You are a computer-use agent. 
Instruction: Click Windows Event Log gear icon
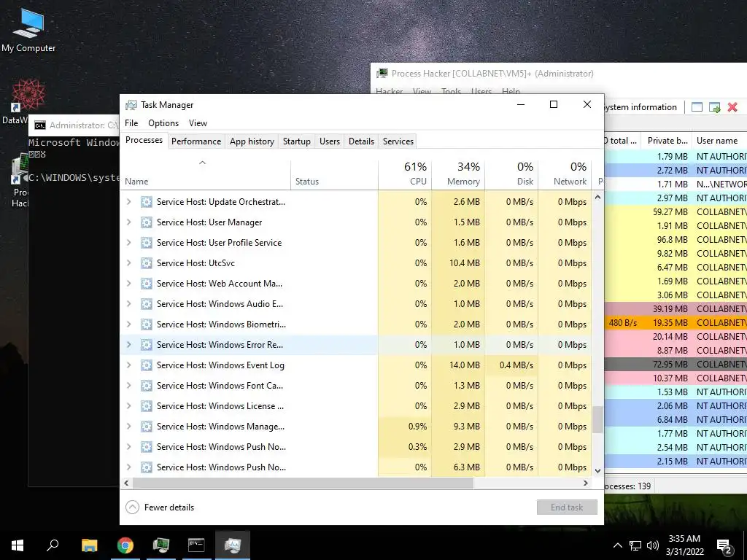(146, 365)
